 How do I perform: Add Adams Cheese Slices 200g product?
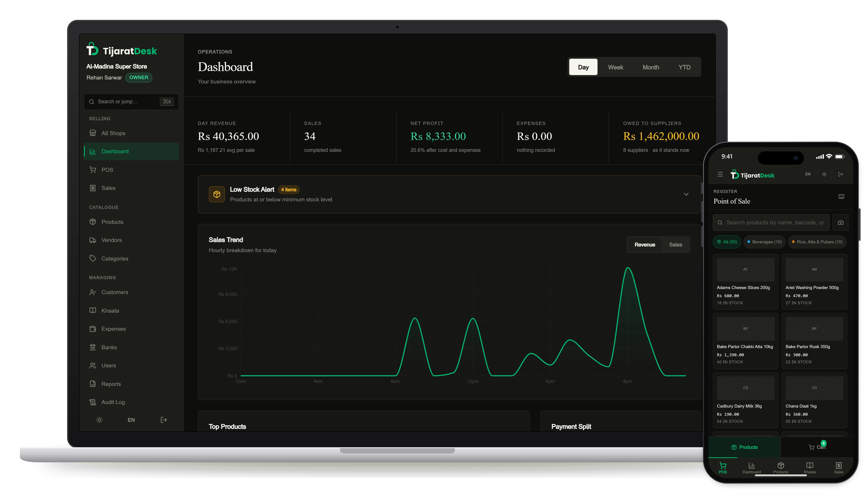tap(746, 281)
